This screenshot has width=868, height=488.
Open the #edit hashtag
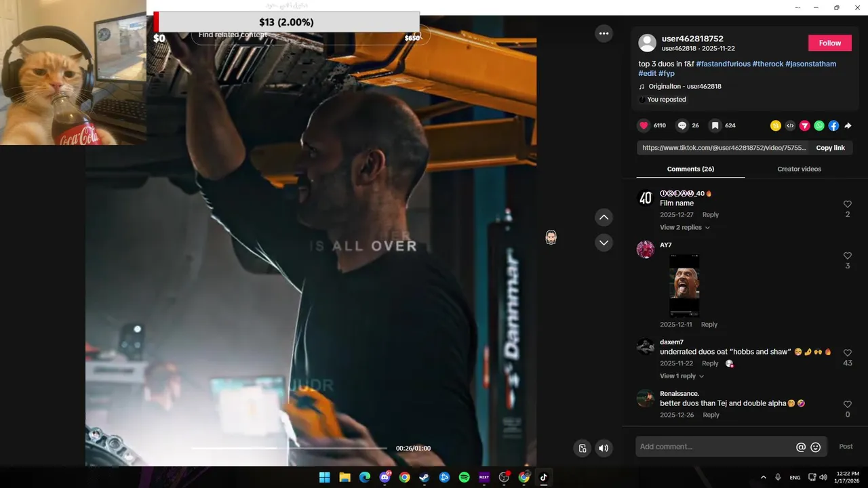(647, 73)
